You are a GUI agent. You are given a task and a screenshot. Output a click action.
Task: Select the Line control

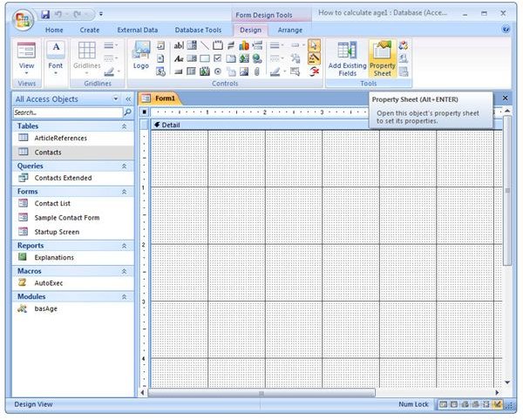pos(205,45)
